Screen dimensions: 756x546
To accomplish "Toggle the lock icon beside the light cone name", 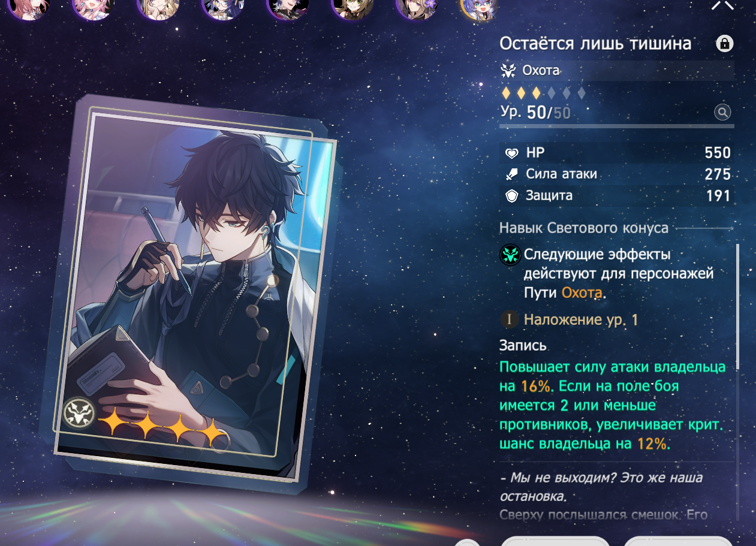I will [x=725, y=44].
